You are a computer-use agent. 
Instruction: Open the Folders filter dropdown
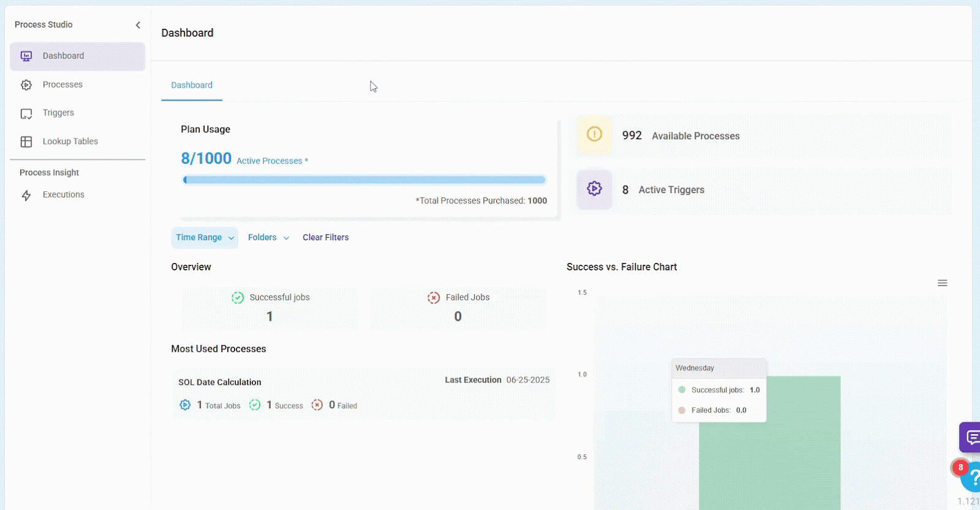(268, 238)
